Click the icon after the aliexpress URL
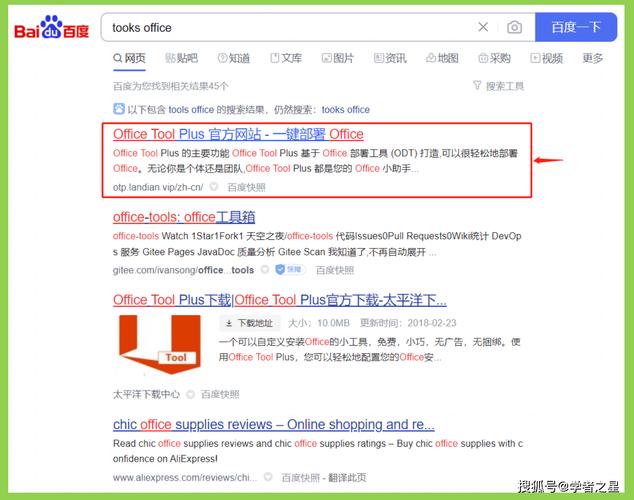 (268, 477)
